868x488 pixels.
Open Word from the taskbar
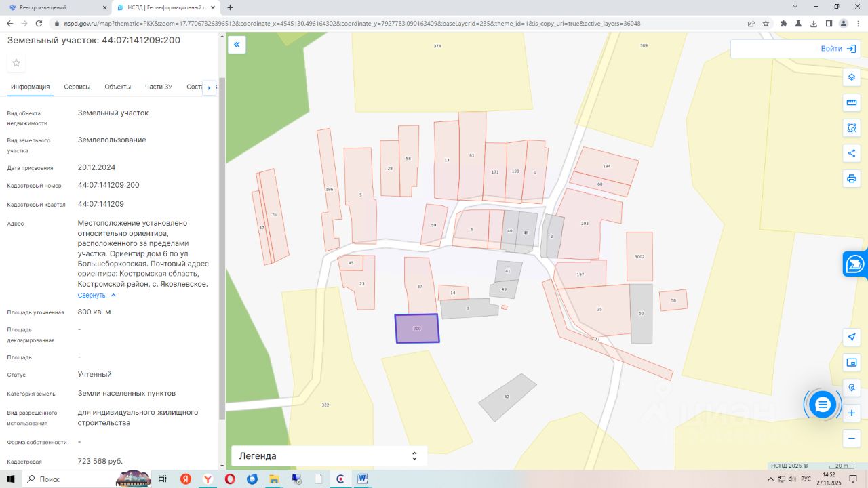pos(363,479)
